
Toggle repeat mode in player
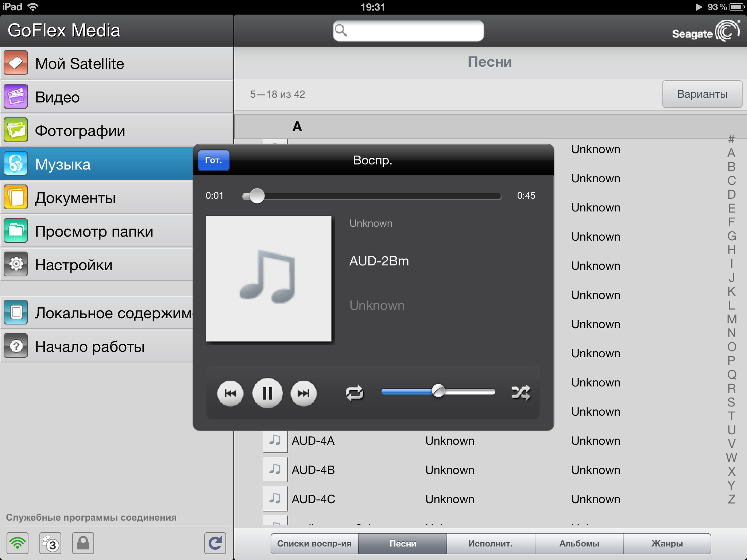tap(354, 393)
